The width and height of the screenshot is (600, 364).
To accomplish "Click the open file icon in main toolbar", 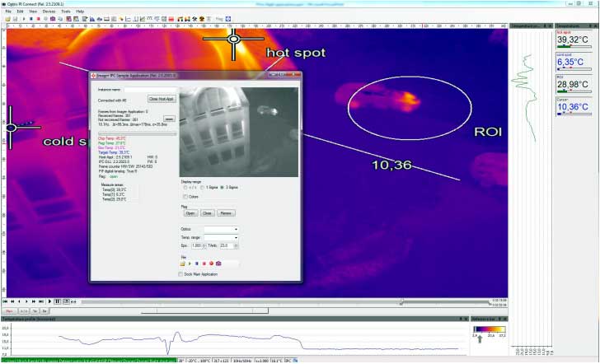I will coord(6,18).
